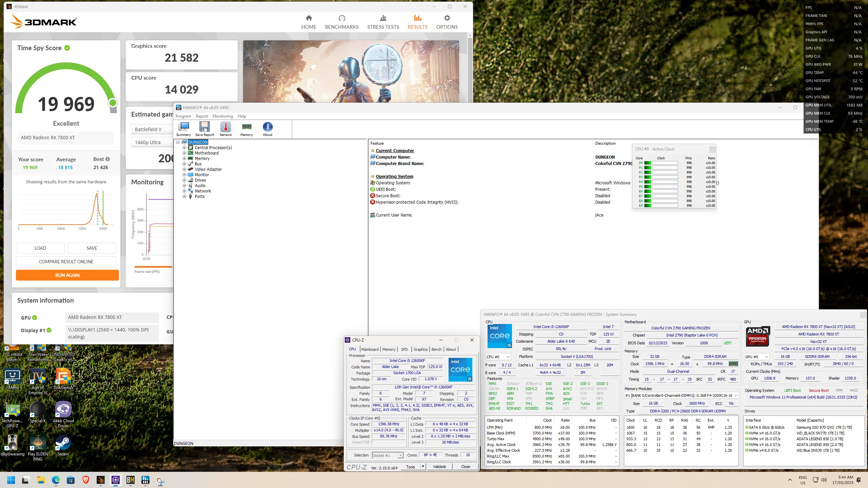Click the Memory toolbar icon in HWiNFO
Screen dimensions: 868x488
coord(246,129)
